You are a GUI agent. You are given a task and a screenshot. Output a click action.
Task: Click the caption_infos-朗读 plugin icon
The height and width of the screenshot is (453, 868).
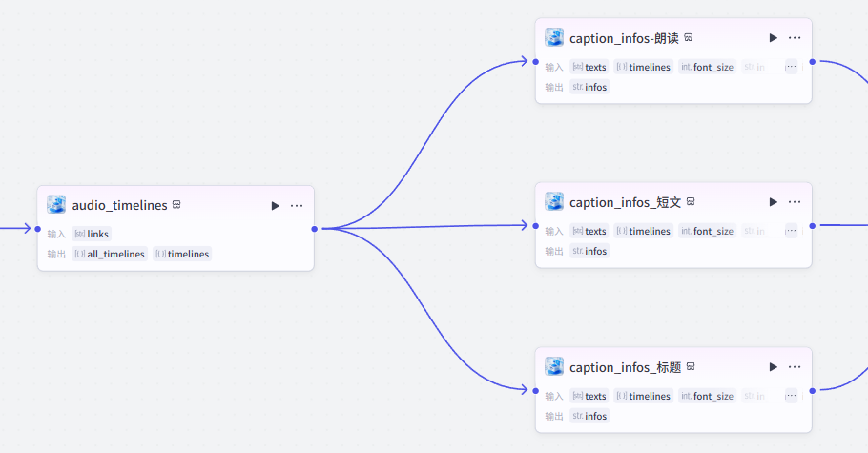(x=554, y=38)
